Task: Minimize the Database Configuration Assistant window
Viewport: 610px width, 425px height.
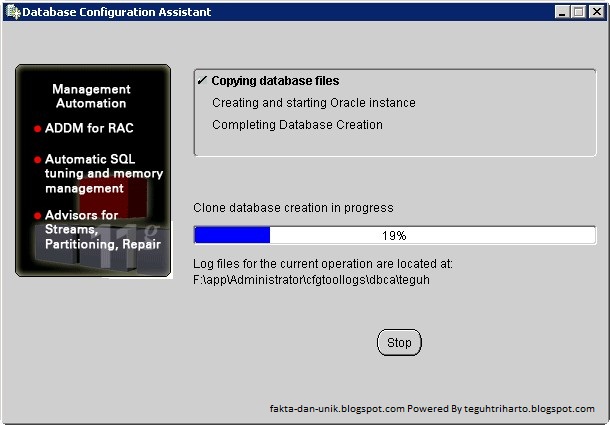Action: 562,12
